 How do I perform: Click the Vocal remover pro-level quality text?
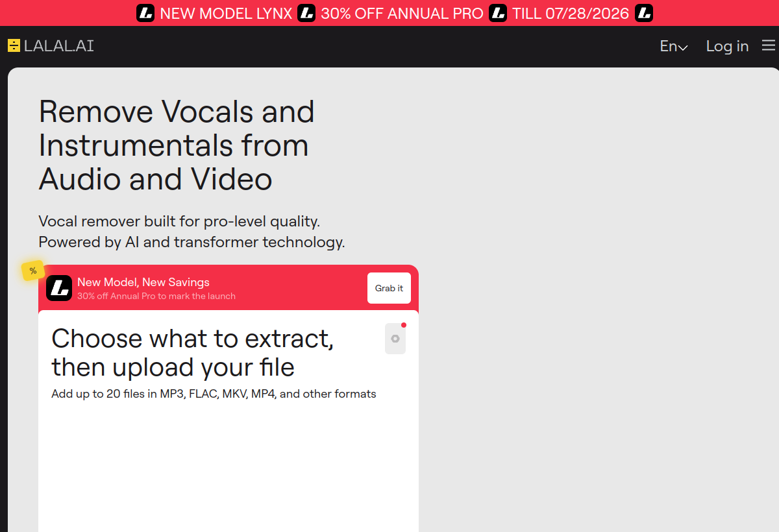coord(192,232)
